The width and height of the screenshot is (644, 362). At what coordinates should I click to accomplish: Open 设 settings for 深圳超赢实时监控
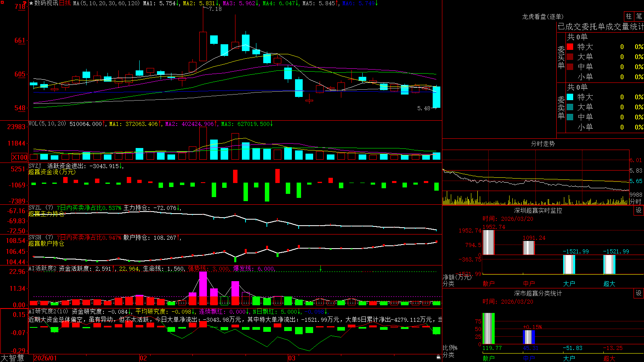click(639, 210)
